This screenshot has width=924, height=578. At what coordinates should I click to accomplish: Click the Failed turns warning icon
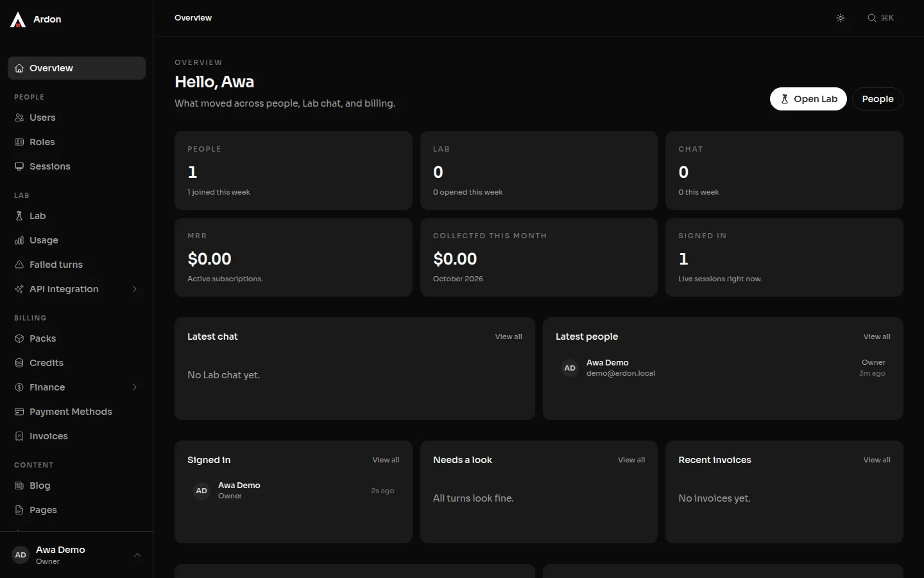(x=19, y=265)
